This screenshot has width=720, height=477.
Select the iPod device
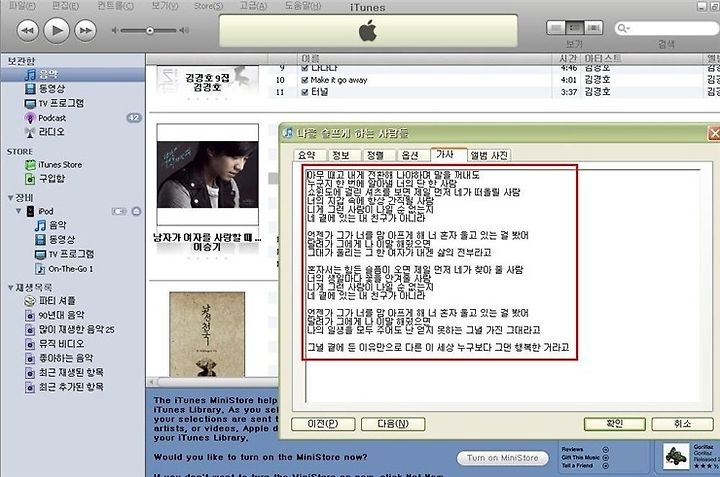coord(45,211)
